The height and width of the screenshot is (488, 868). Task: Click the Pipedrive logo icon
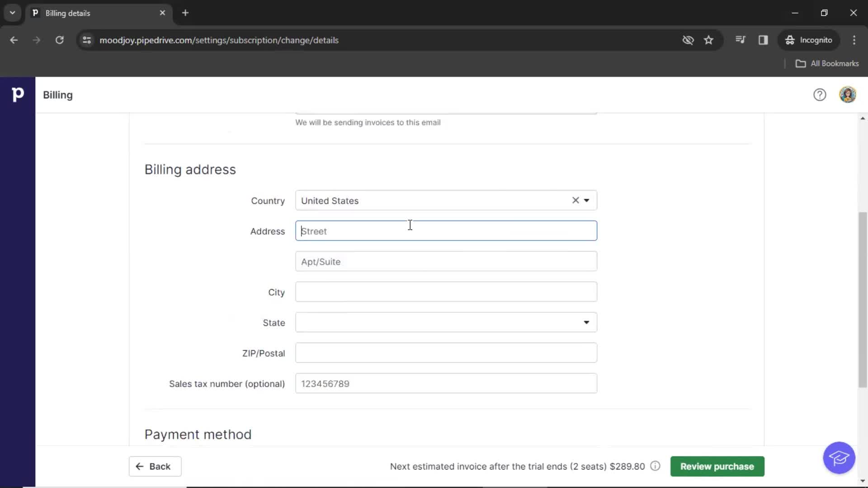coord(18,95)
